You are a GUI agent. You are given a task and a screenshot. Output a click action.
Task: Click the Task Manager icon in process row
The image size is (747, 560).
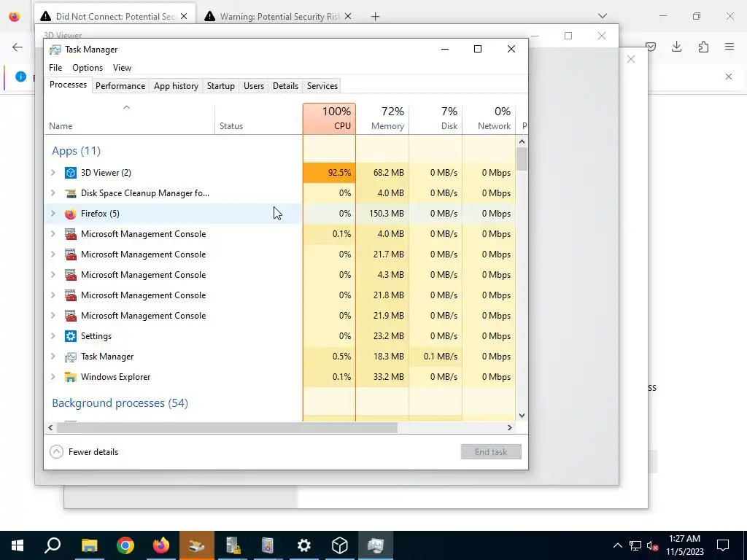[x=71, y=357]
